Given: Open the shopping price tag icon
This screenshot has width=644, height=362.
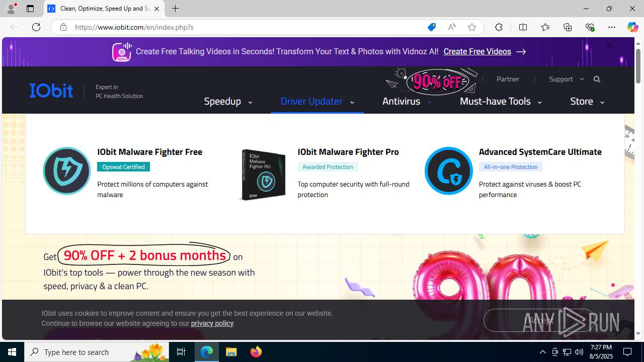Looking at the screenshot, I should tap(432, 27).
